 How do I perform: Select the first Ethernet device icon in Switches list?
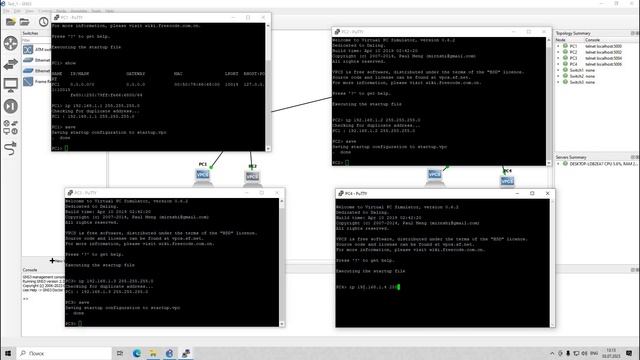click(x=28, y=60)
